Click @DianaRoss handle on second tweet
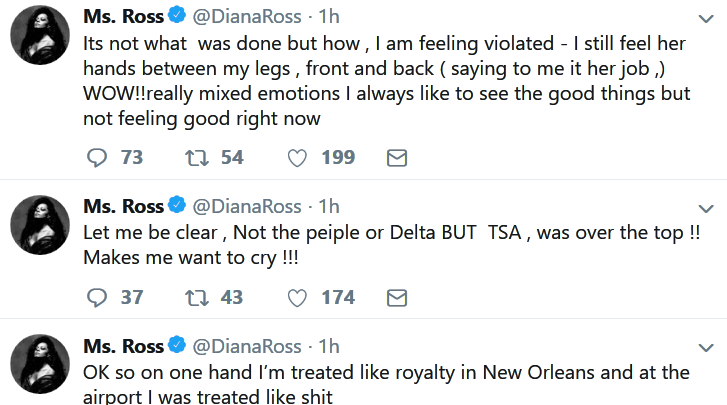The width and height of the screenshot is (727, 405). (x=246, y=206)
